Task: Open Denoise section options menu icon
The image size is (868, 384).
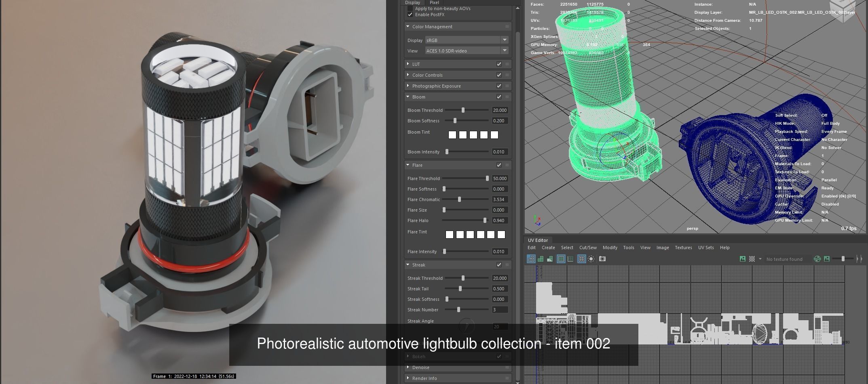Action: pyautogui.click(x=507, y=367)
